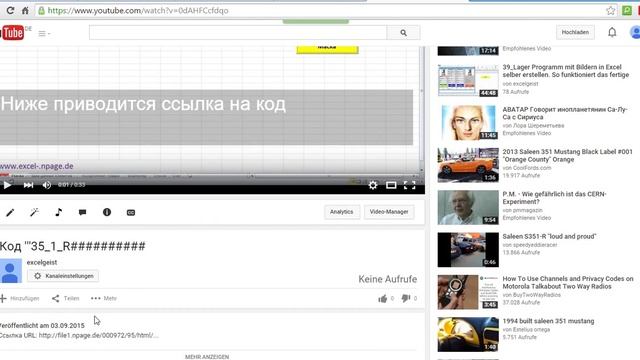Seek along the video progress bar
Viewport: 640px width, 360px height.
click(211, 176)
